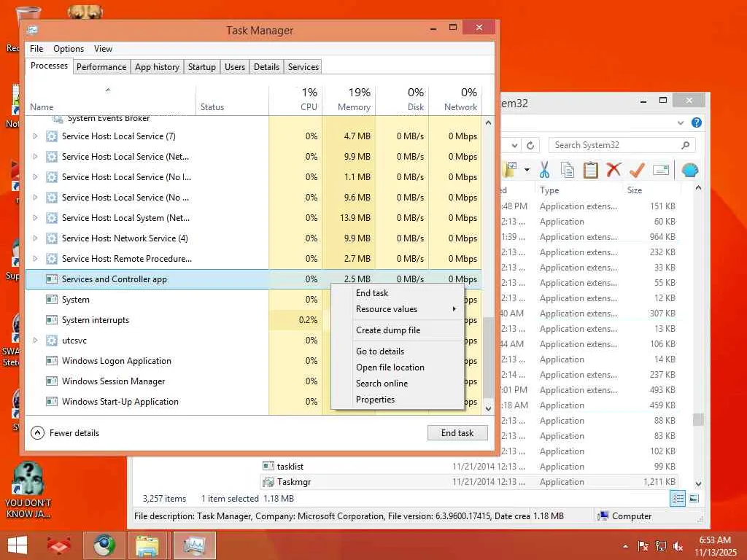The width and height of the screenshot is (747, 560).
Task: Click the Task Manager title bar icon
Action: (x=32, y=30)
